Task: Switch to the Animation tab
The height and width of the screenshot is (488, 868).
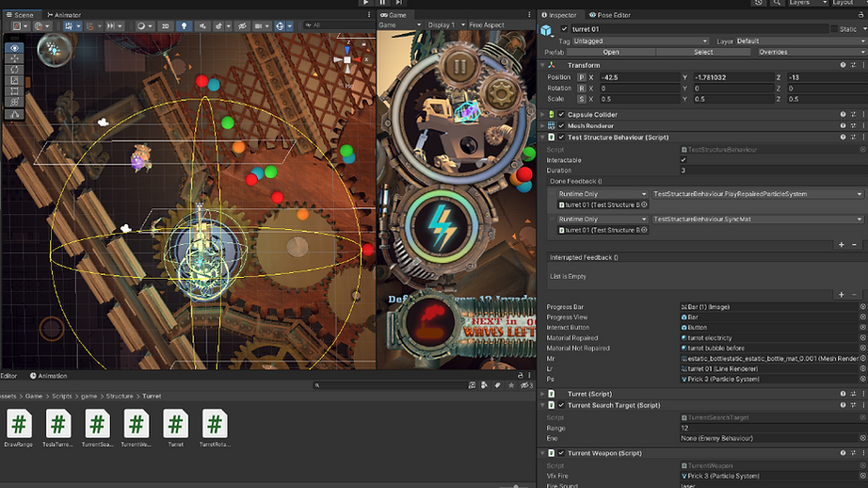Action: point(48,376)
